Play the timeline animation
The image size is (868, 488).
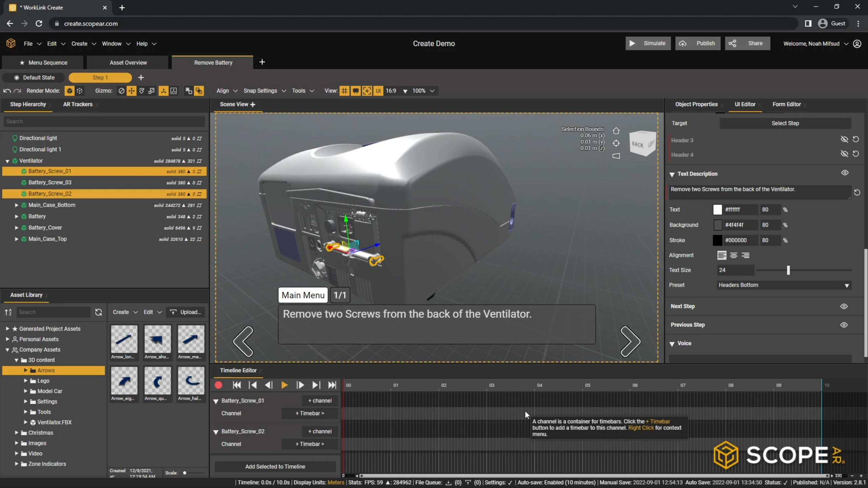pyautogui.click(x=284, y=385)
